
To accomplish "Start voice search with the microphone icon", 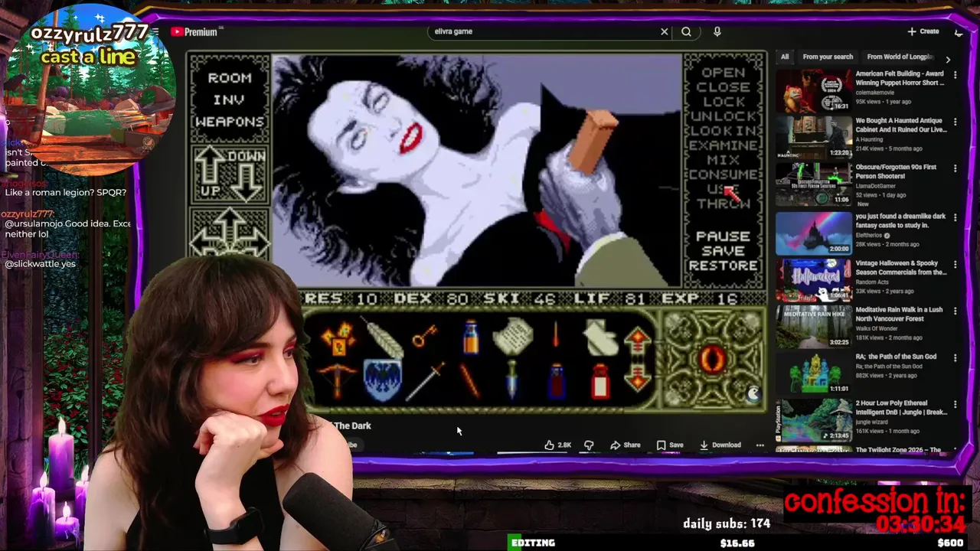I will [717, 31].
